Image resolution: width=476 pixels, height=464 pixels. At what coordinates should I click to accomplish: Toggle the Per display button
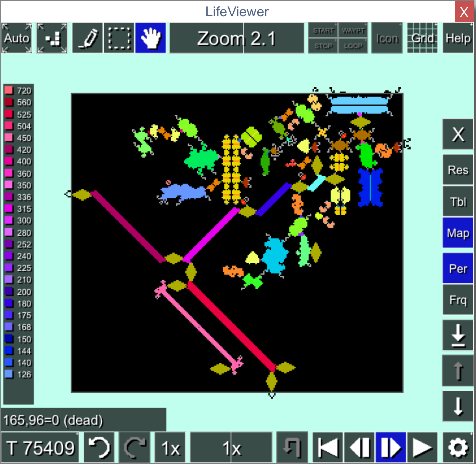458,268
